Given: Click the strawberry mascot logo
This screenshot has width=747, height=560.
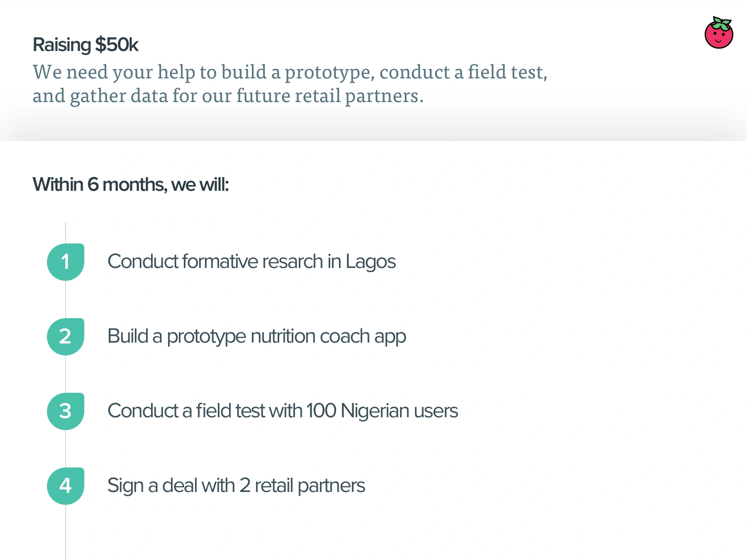Looking at the screenshot, I should point(719,32).
